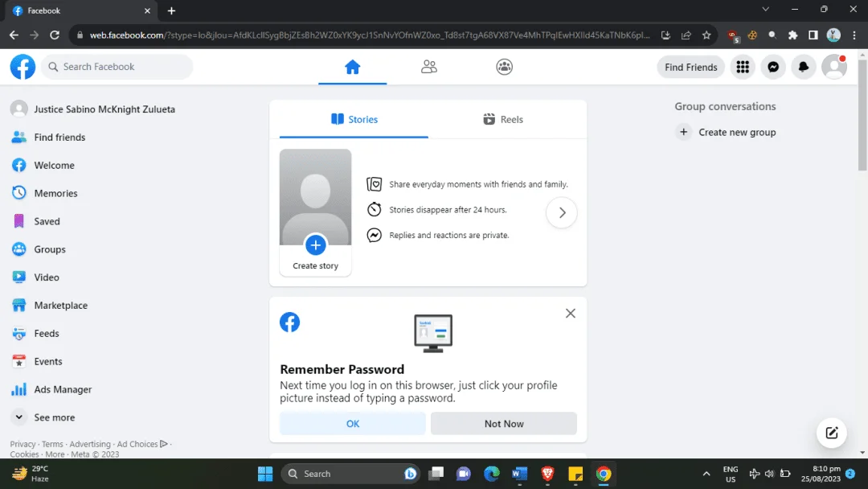Viewport: 868px width, 489px height.
Task: Reload the page in the browser
Action: pyautogui.click(x=55, y=35)
